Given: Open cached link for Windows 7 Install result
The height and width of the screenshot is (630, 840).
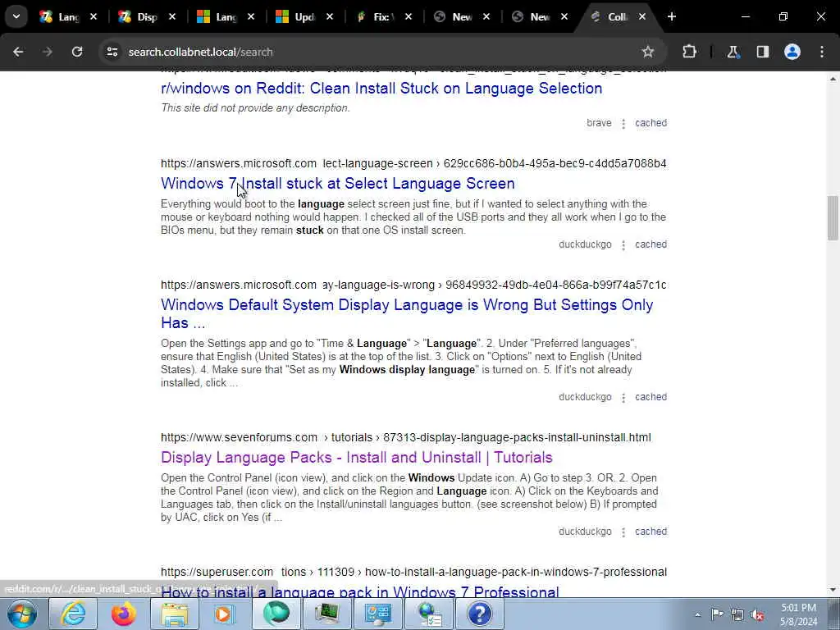Looking at the screenshot, I should [651, 244].
